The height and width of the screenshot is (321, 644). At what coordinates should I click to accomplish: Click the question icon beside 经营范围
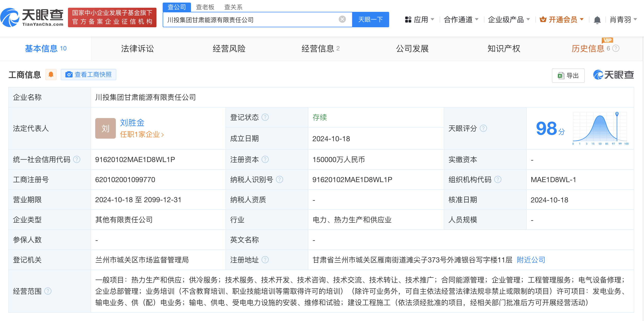[48, 291]
